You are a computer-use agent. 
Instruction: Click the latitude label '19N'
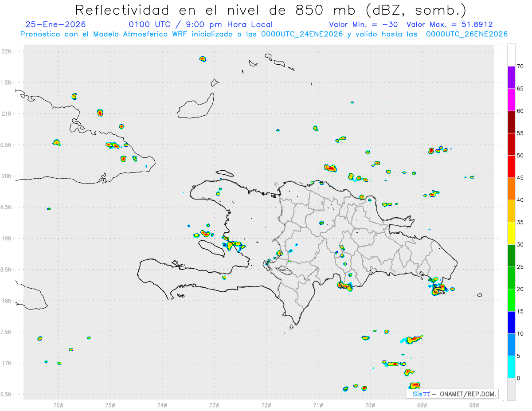(7, 239)
